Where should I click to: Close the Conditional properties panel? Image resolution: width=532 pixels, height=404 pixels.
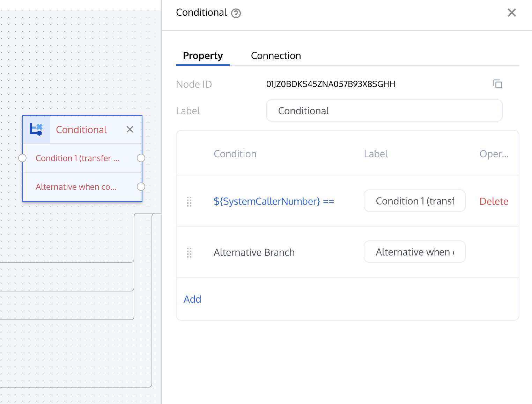tap(511, 13)
